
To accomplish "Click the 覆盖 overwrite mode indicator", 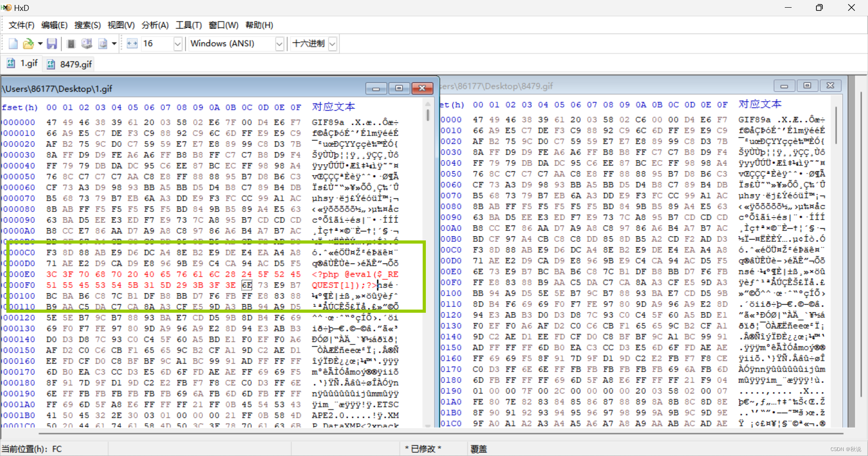I will pos(479,449).
